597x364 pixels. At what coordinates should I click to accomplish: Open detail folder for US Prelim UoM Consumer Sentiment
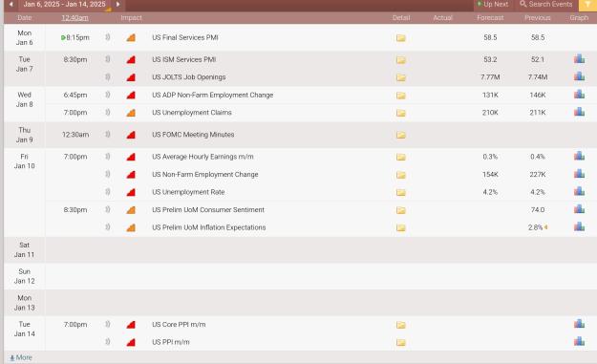[401, 210]
